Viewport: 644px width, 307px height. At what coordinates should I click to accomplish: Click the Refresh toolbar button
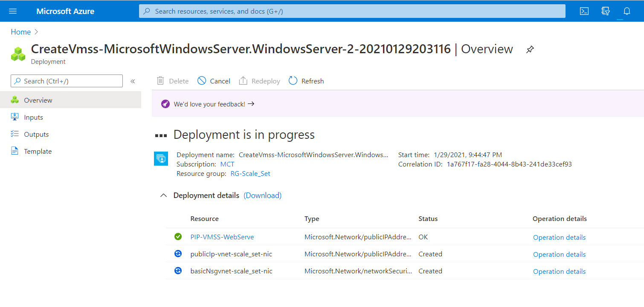(306, 81)
